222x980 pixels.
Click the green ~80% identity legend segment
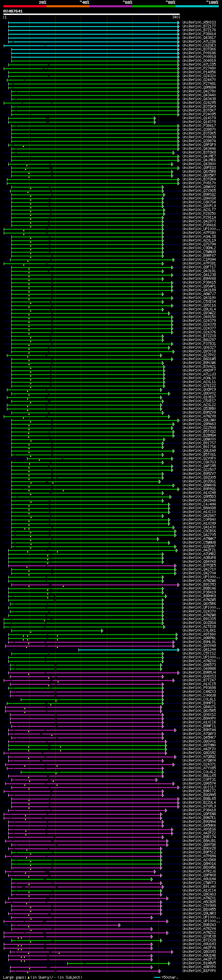154,6
